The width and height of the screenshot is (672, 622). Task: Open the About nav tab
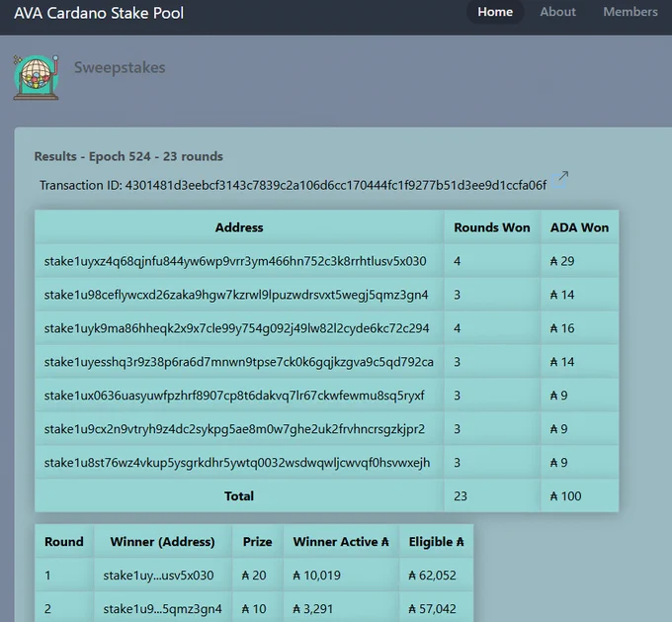557,12
